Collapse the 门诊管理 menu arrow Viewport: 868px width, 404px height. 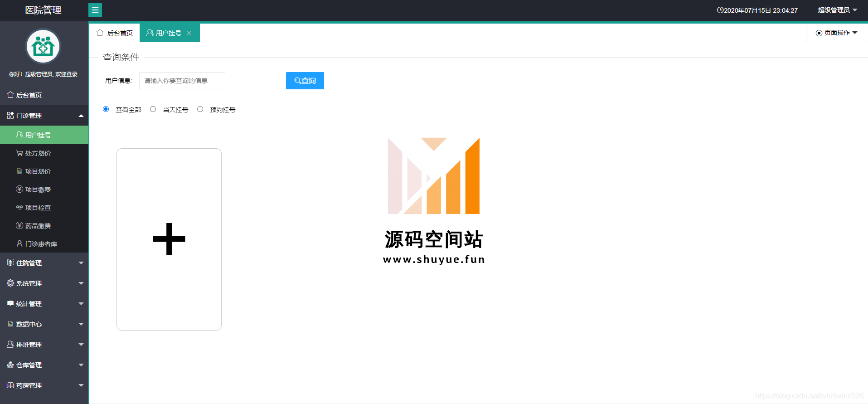click(x=81, y=116)
